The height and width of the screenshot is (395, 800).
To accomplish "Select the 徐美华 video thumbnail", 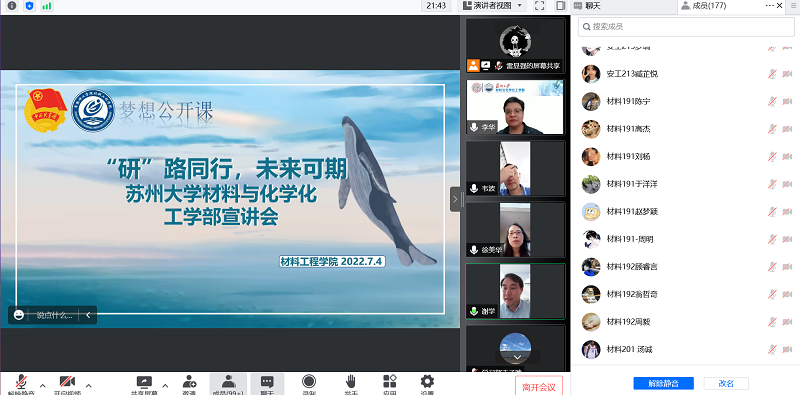I will [515, 230].
